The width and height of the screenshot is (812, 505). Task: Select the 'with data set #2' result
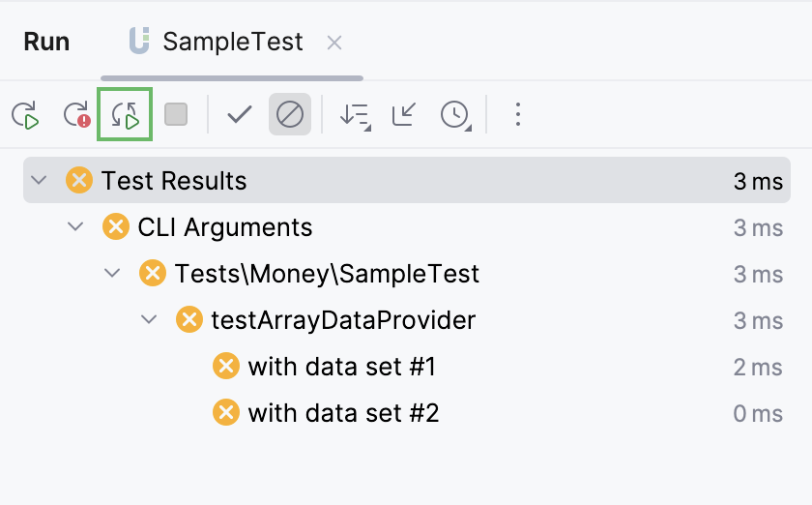(343, 413)
